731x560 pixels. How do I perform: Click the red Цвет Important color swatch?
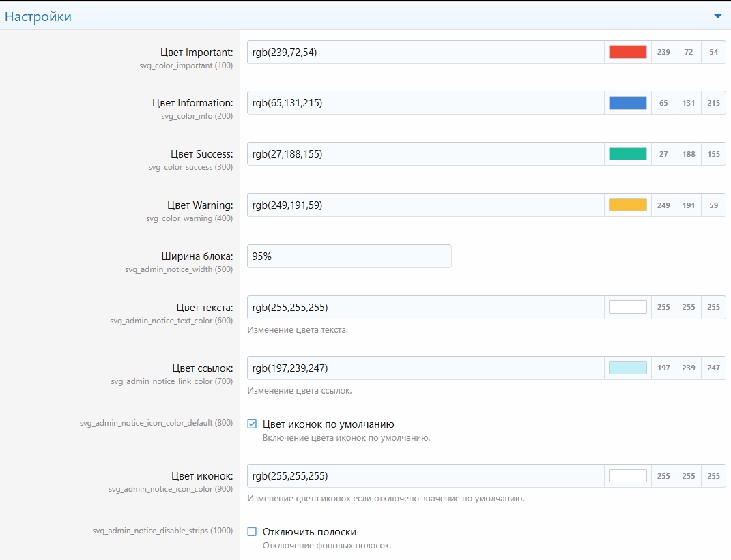pyautogui.click(x=627, y=52)
